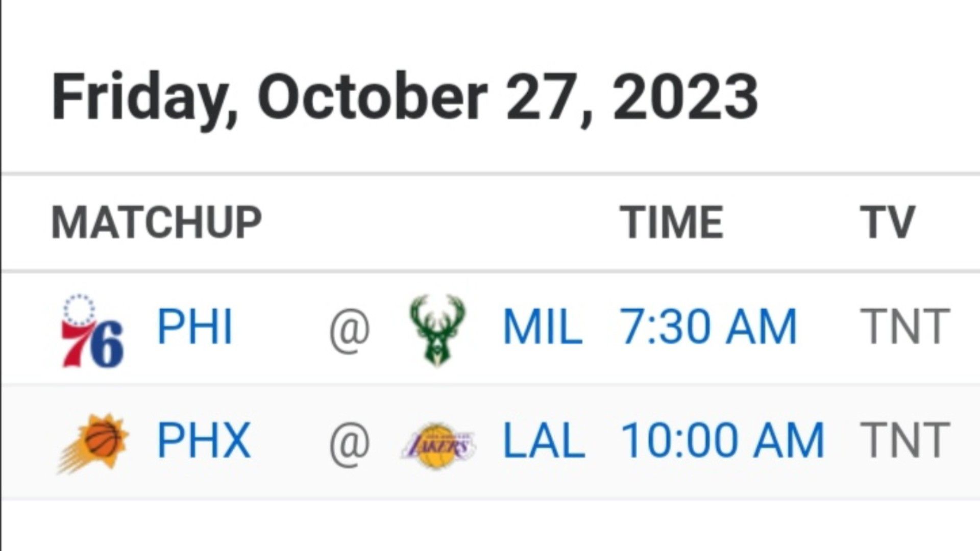Click the Los Angeles Lakers logo

[438, 445]
